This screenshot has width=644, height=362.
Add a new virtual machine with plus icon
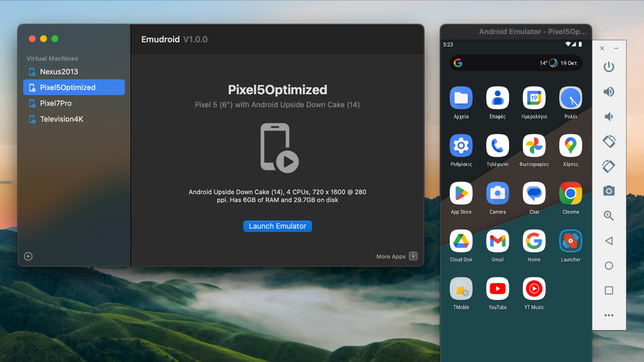click(28, 256)
